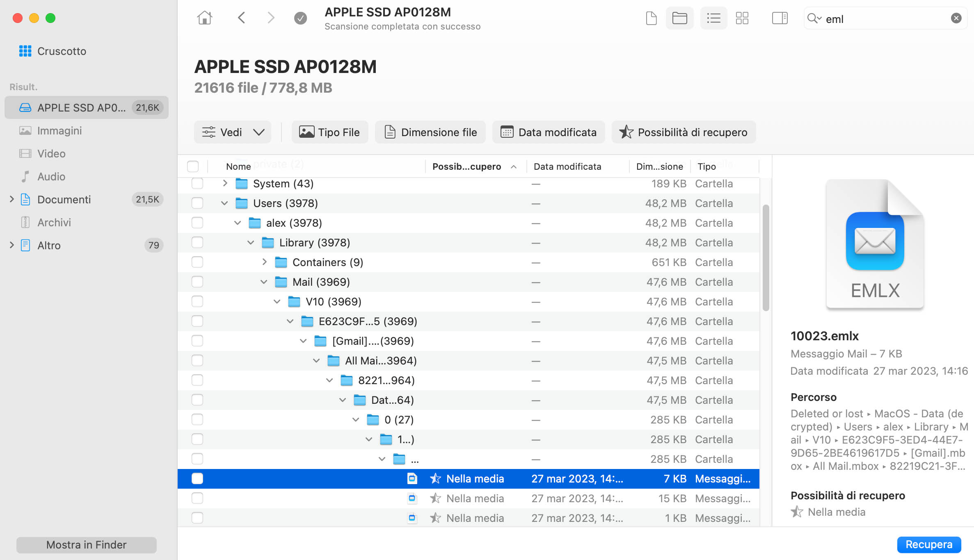974x560 pixels.
Task: Expand the System (43) folder
Action: tap(225, 184)
